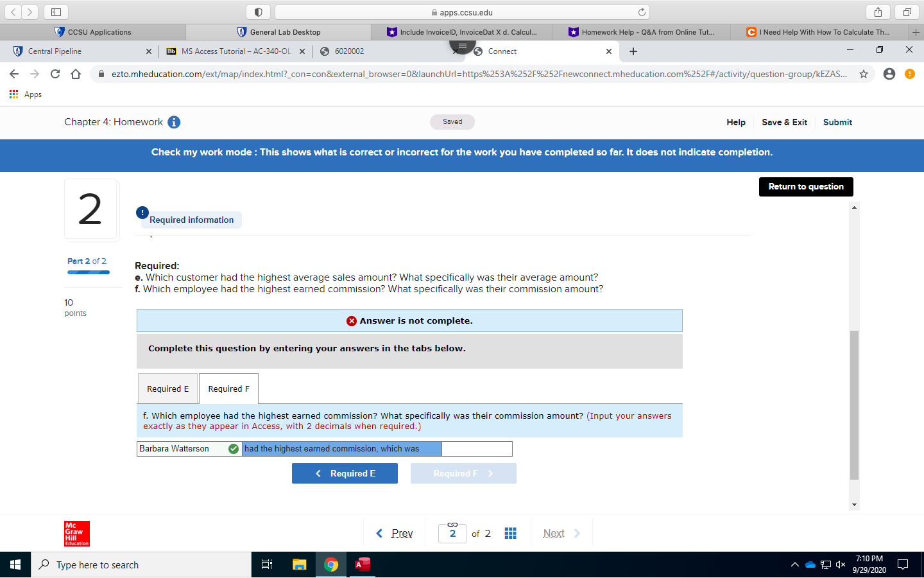Click the Apps shortcut in bookmarks bar
Viewport: 924px width, 578px height.
tap(24, 94)
